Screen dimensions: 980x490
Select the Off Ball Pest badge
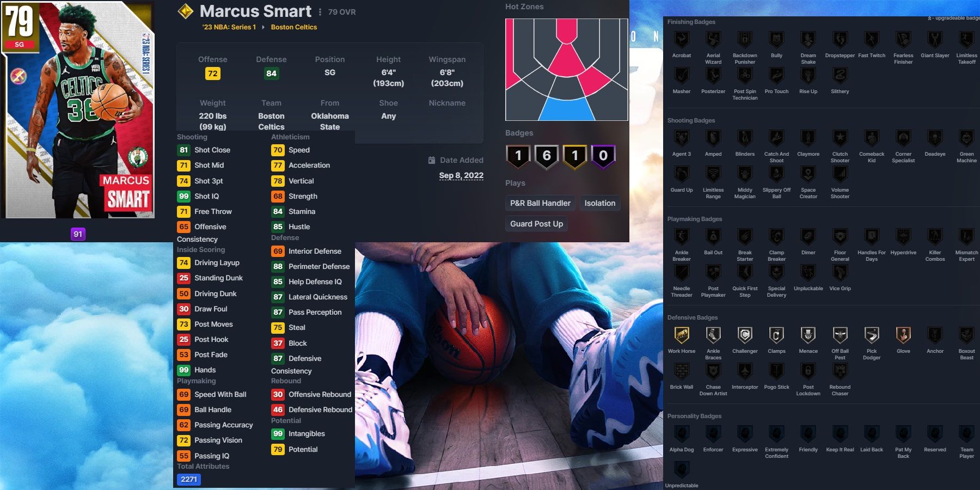coord(840,335)
